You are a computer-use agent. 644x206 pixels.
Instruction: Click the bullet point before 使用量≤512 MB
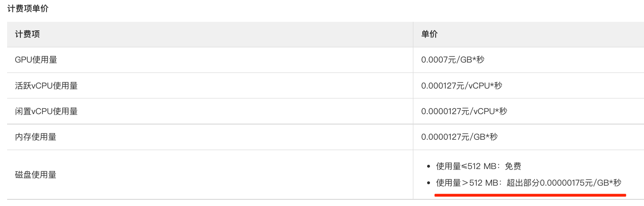(x=429, y=167)
